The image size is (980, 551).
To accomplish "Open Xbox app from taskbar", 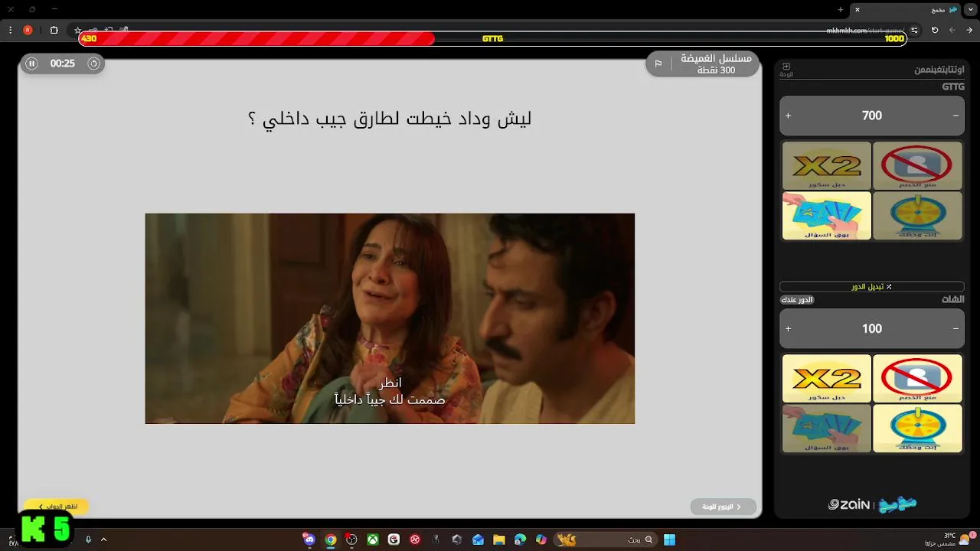I will (x=372, y=540).
